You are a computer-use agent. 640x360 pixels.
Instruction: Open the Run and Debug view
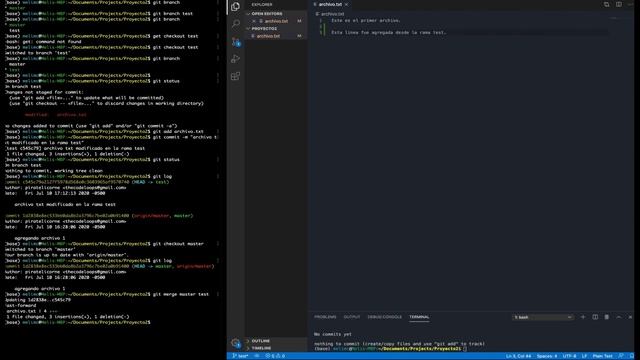pyautogui.click(x=236, y=59)
